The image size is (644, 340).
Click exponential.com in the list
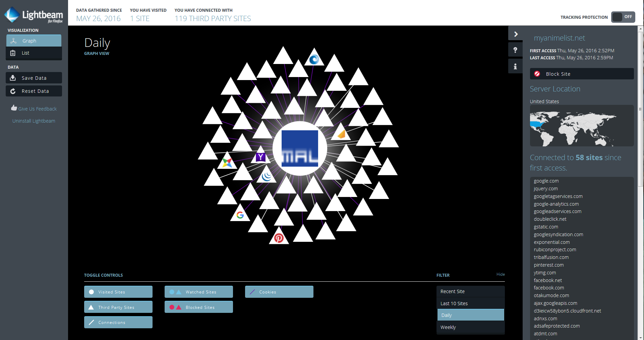click(552, 242)
